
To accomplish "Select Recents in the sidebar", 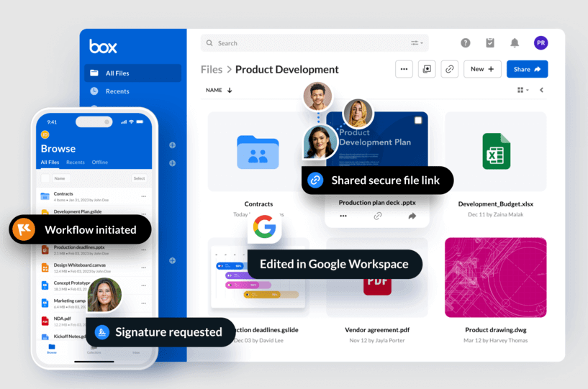I will (117, 91).
